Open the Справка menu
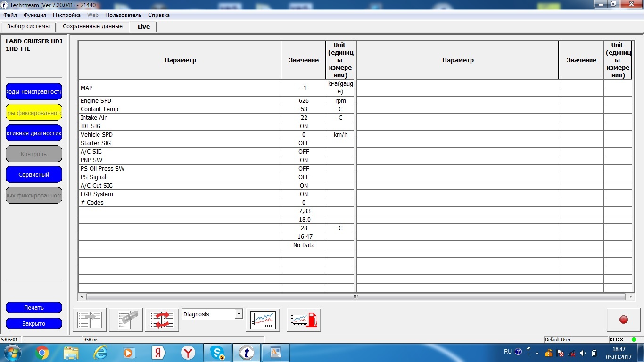 pos(158,15)
